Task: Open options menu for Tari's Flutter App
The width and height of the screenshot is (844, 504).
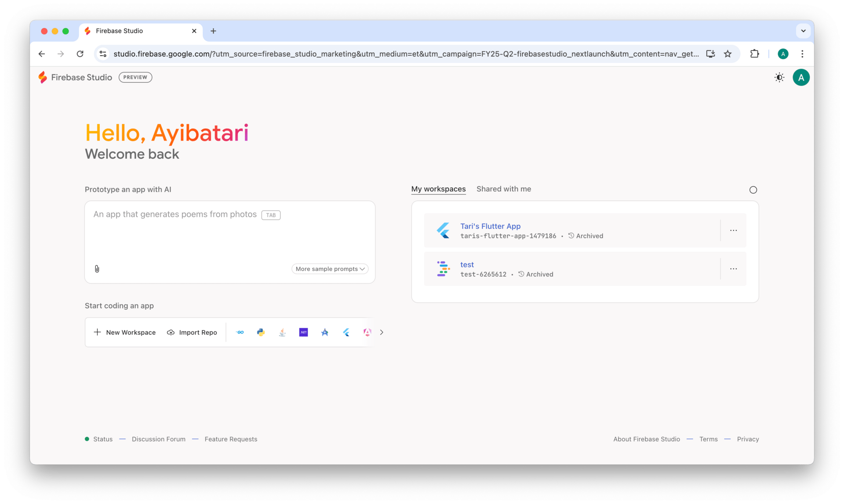Action: pyautogui.click(x=733, y=230)
